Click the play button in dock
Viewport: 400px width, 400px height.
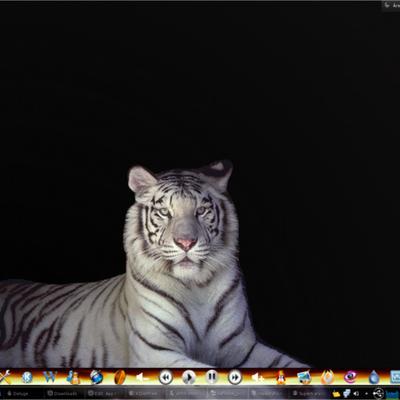tap(189, 377)
